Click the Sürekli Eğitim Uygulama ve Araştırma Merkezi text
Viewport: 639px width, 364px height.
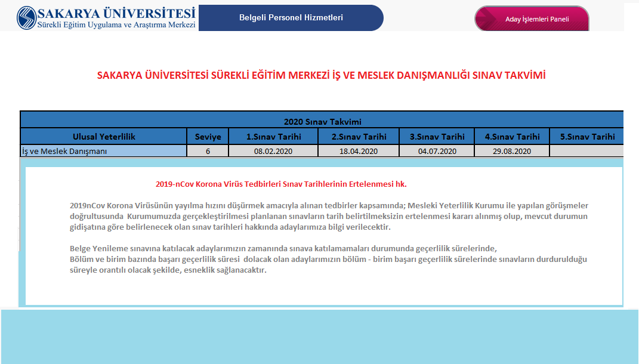[116, 25]
